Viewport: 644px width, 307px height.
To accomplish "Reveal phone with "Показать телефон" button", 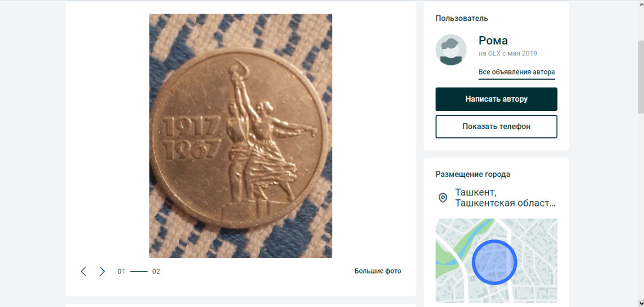I will [x=496, y=126].
